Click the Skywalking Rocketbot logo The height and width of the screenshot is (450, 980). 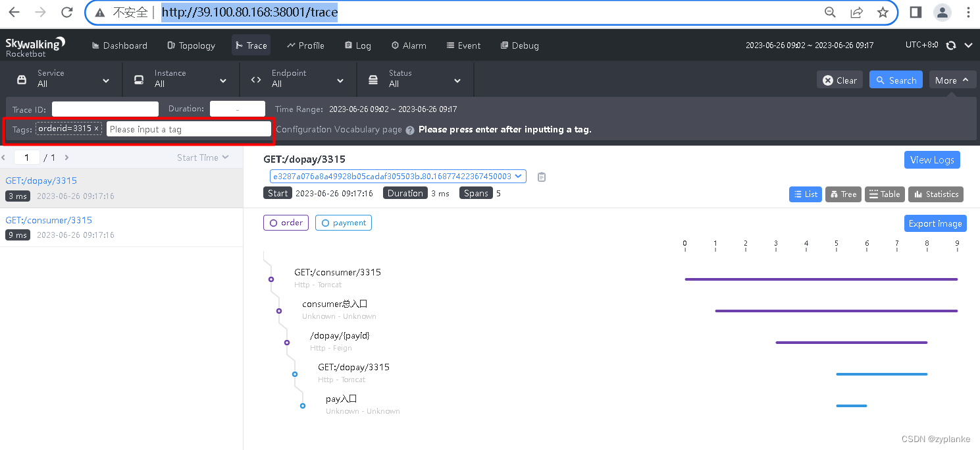tap(36, 45)
